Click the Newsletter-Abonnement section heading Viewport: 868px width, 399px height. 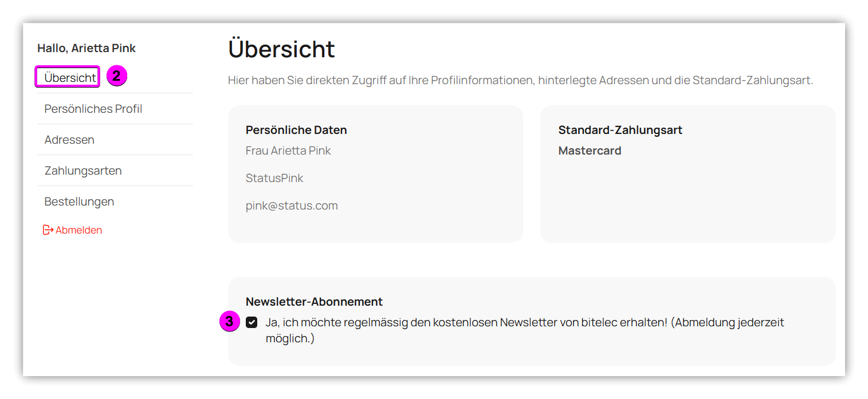coord(314,302)
